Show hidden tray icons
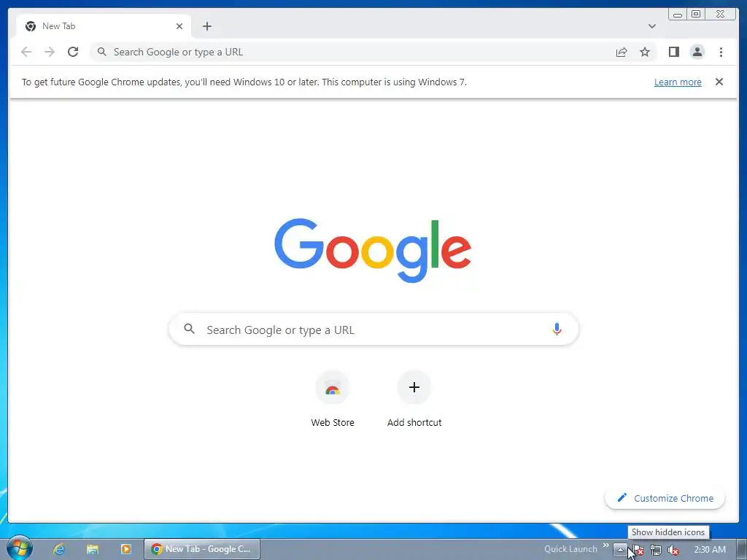 point(620,550)
